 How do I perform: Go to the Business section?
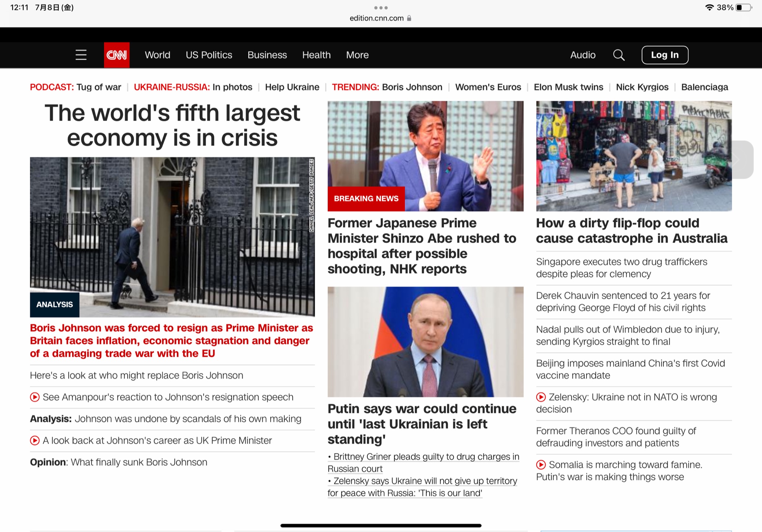pos(267,55)
